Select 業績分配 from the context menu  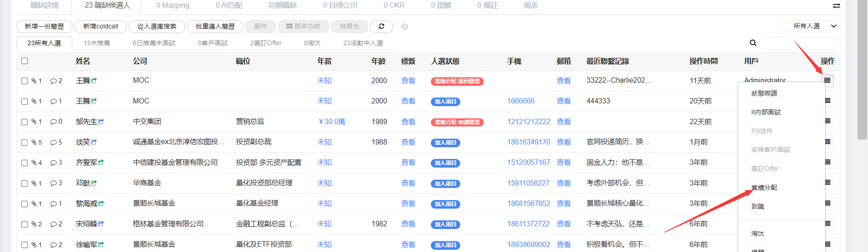(x=764, y=187)
